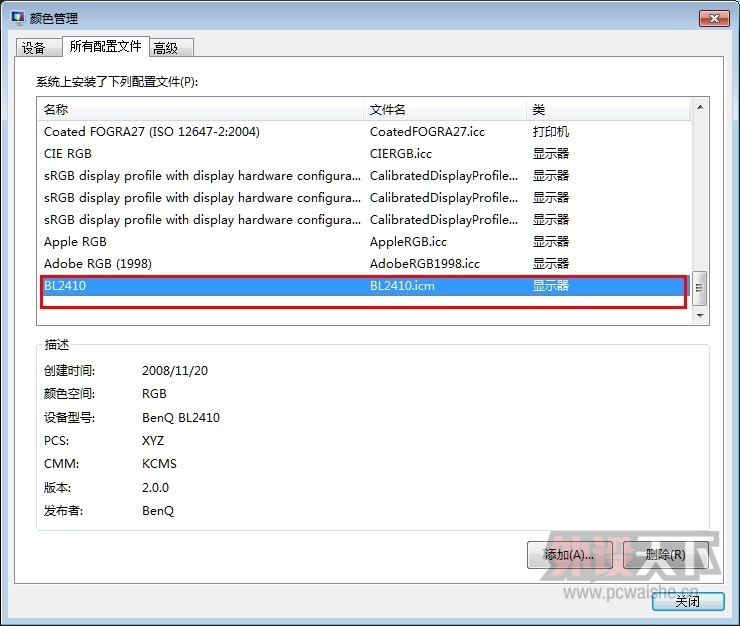This screenshot has height=626, width=740.
Task: Close the 颜色管理 window
Action: (x=714, y=18)
